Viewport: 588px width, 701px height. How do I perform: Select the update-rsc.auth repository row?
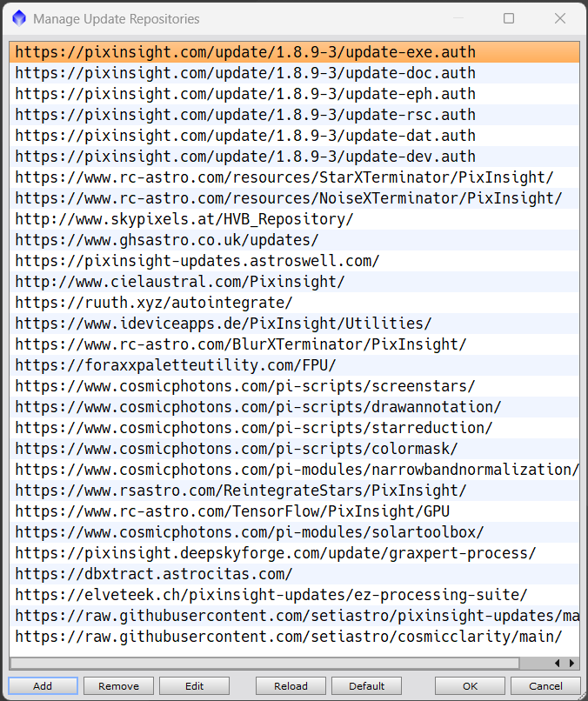[294, 115]
